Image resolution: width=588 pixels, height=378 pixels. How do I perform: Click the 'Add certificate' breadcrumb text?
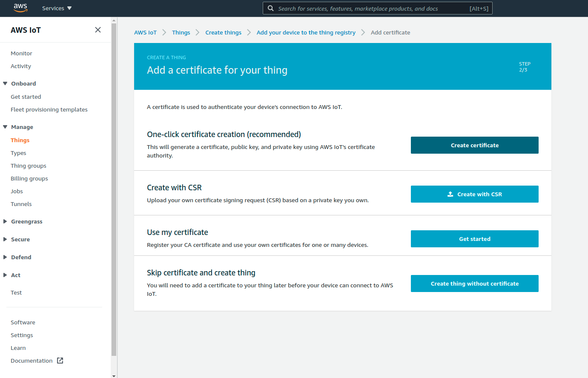click(390, 32)
